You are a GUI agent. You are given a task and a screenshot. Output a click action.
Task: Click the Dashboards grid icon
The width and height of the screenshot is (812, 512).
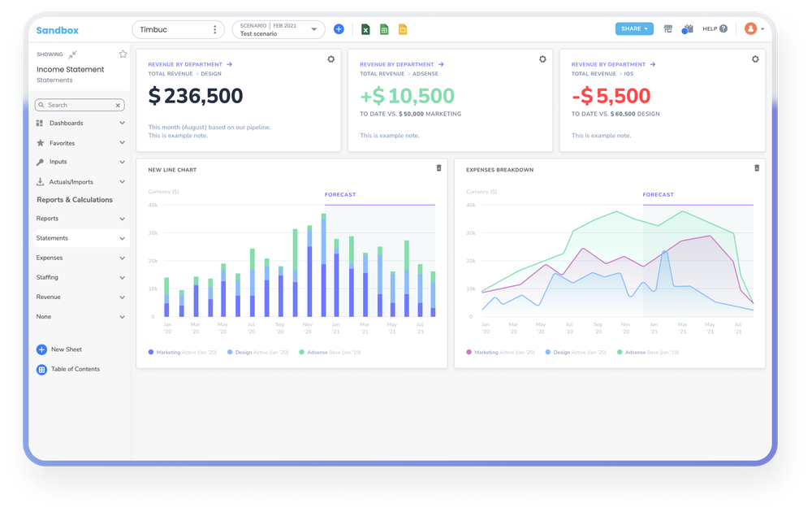pyautogui.click(x=39, y=124)
